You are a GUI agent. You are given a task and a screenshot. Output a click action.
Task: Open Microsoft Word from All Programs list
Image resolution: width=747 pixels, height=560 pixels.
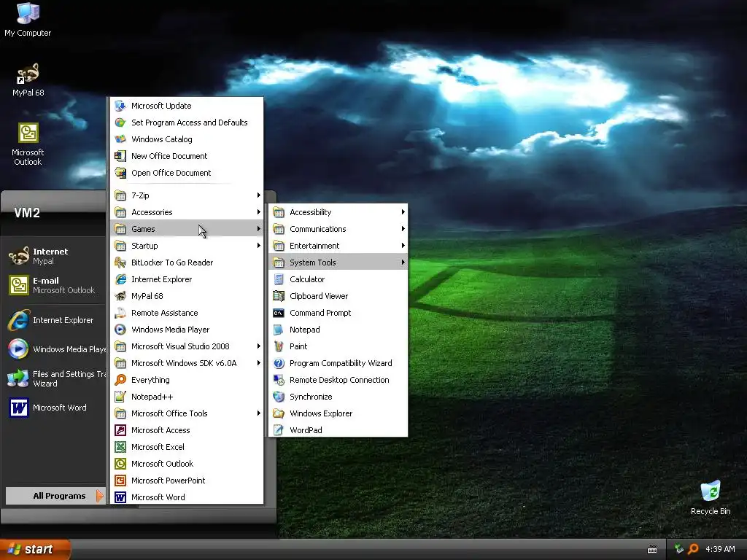pyautogui.click(x=187, y=497)
